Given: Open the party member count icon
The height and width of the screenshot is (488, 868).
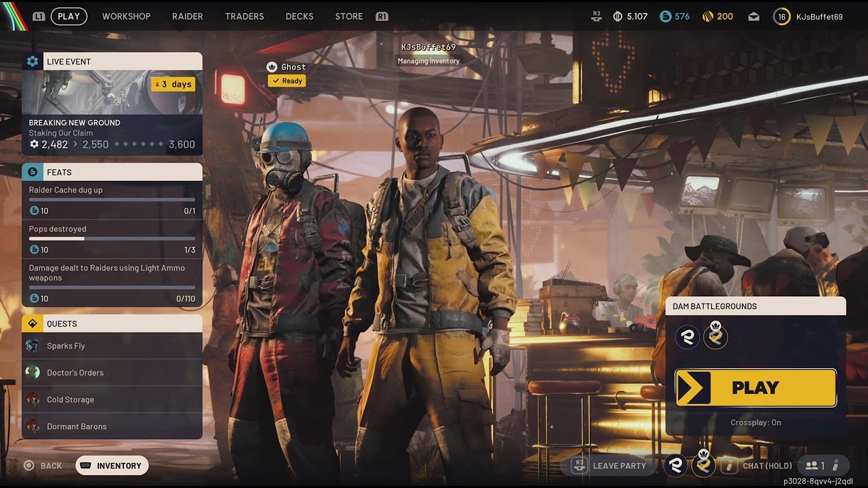Looking at the screenshot, I should [815, 466].
